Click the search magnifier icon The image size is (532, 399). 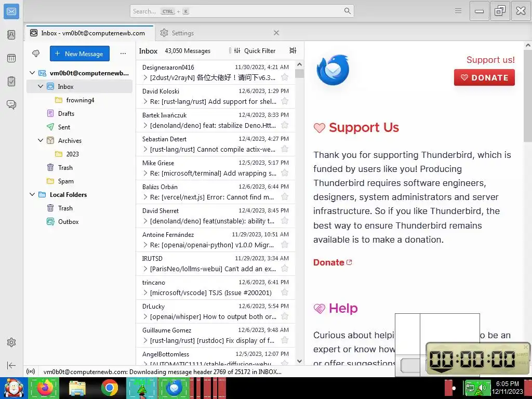[348, 11]
